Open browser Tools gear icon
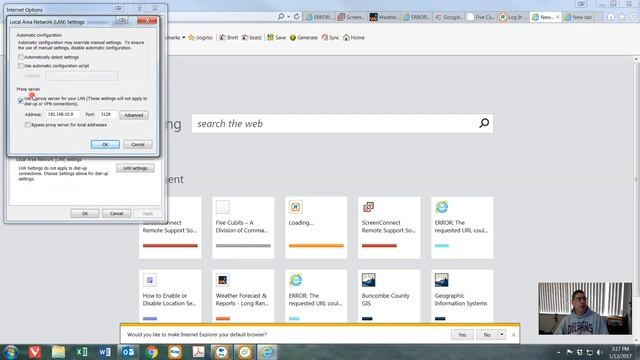Screen dimensions: 640x360 633,17
